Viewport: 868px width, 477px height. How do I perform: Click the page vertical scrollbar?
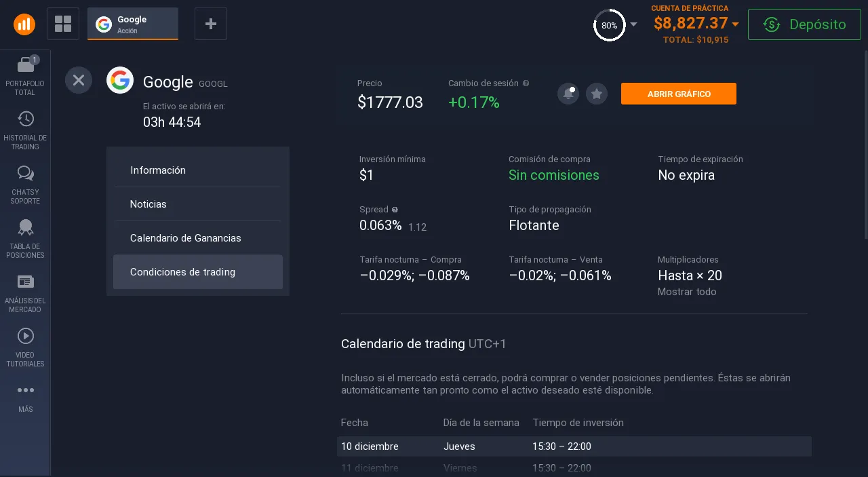(865, 144)
